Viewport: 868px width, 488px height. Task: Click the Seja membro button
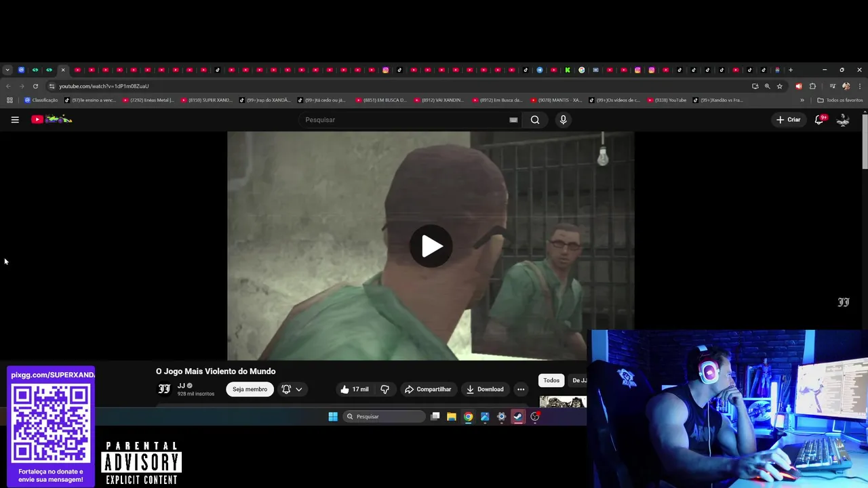click(250, 389)
